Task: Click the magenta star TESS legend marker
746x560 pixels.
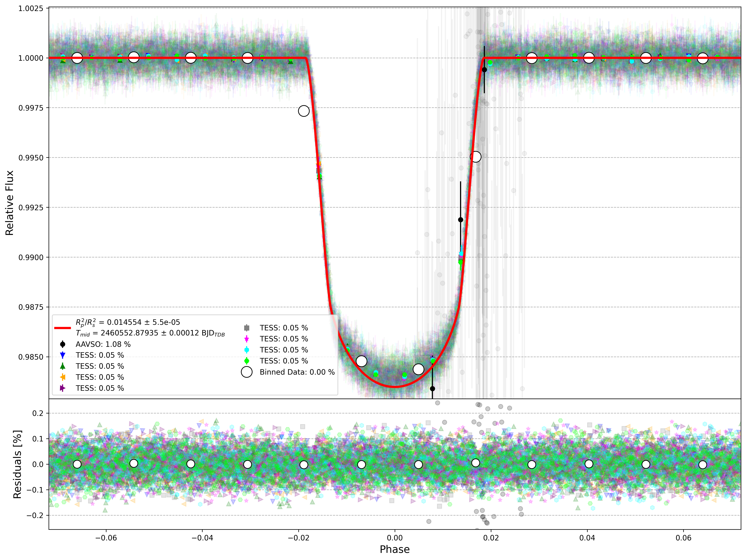Action: click(246, 339)
